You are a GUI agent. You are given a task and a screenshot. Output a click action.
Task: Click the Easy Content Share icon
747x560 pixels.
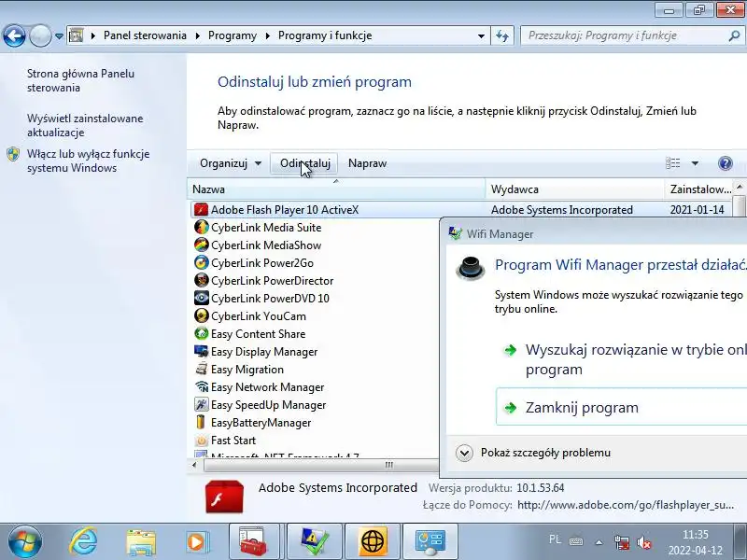point(201,333)
